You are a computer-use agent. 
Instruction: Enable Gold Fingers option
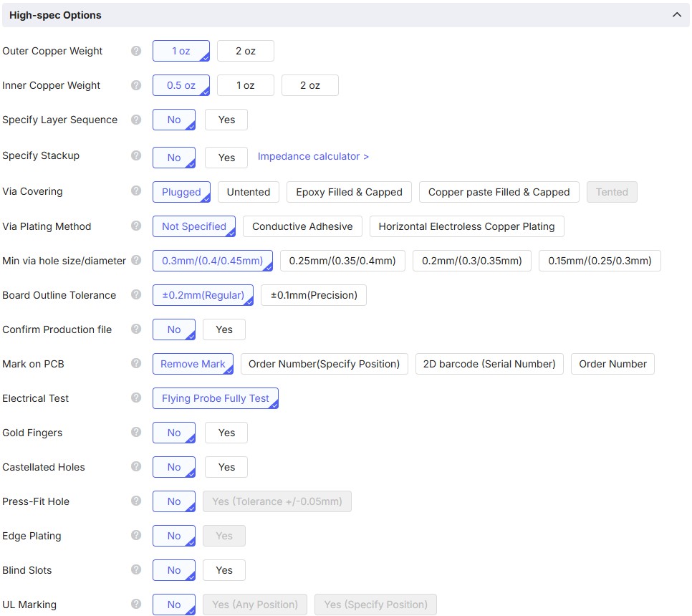tap(226, 433)
